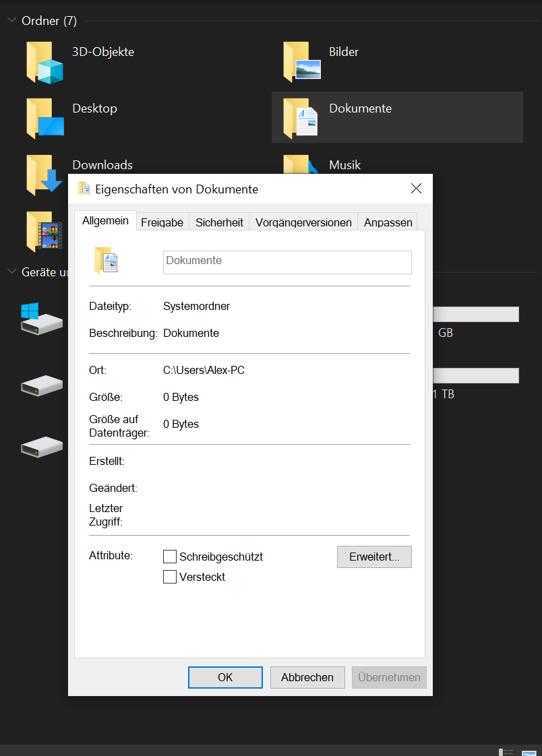Click the Attribute label
Image resolution: width=542 pixels, height=756 pixels.
pos(111,555)
